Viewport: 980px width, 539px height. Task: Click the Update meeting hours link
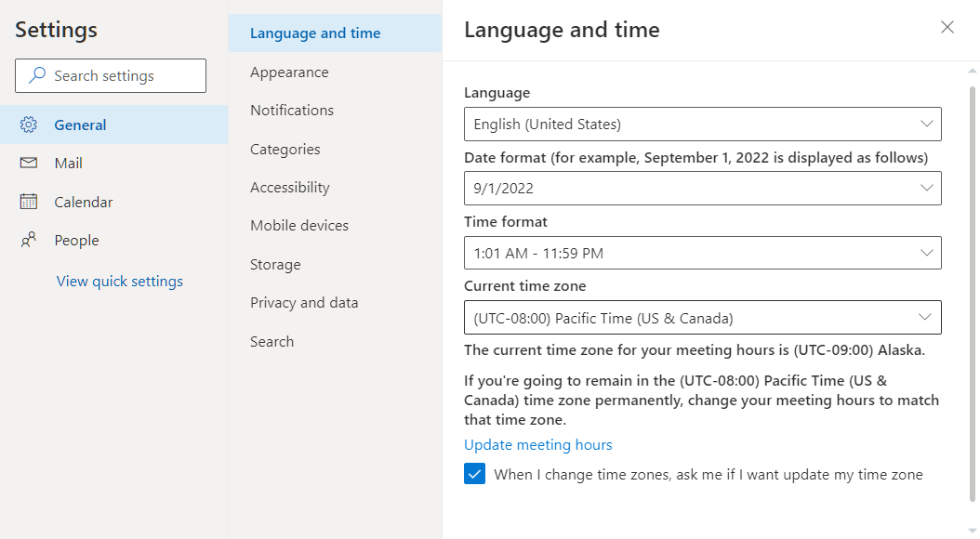click(x=537, y=444)
